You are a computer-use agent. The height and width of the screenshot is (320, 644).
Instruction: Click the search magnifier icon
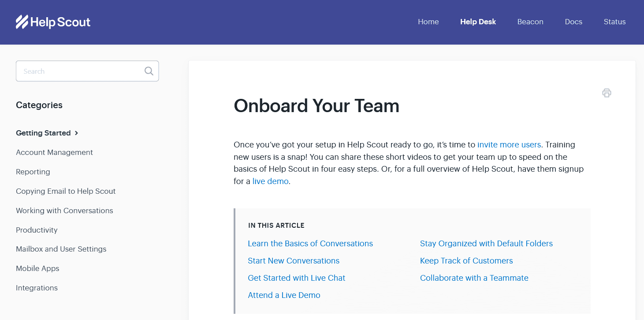149,71
